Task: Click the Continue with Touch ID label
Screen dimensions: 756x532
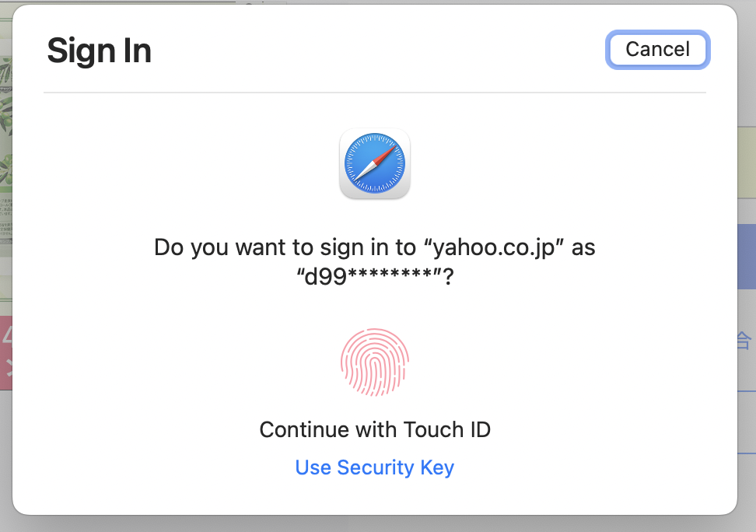Action: 375,429
